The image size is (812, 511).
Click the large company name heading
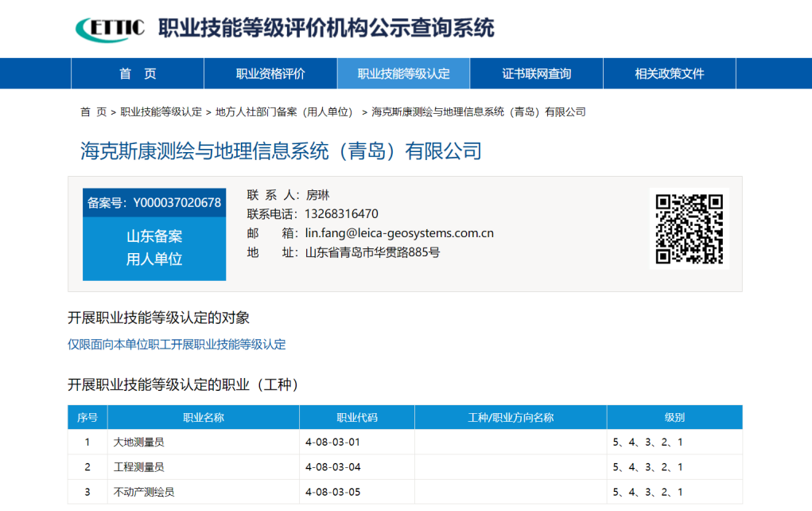coord(282,151)
